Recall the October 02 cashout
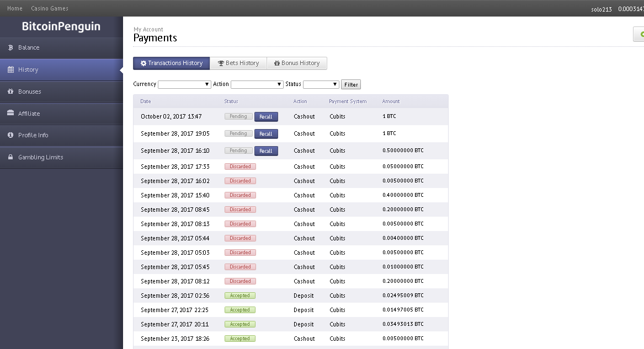Image resolution: width=644 pixels, height=349 pixels. tap(266, 117)
